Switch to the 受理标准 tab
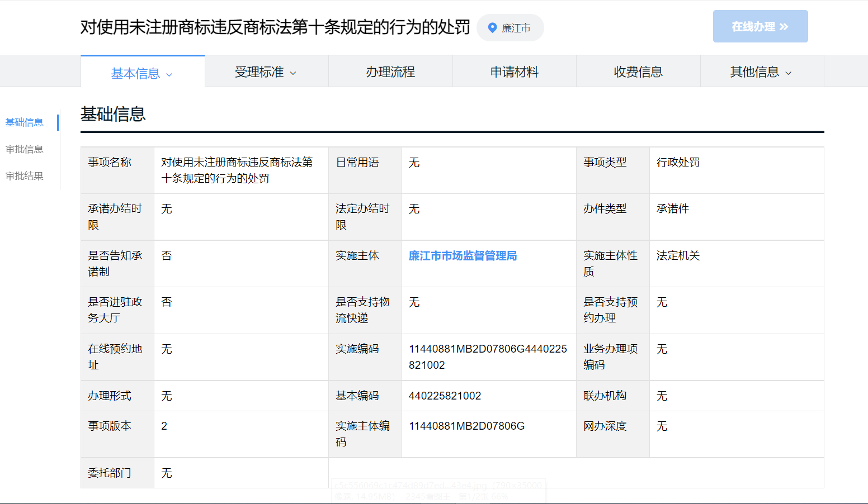Screen dimensions: 868x504 point(259,72)
